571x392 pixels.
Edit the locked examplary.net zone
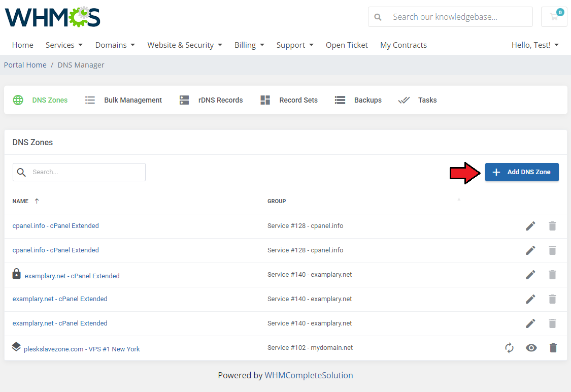(x=530, y=275)
